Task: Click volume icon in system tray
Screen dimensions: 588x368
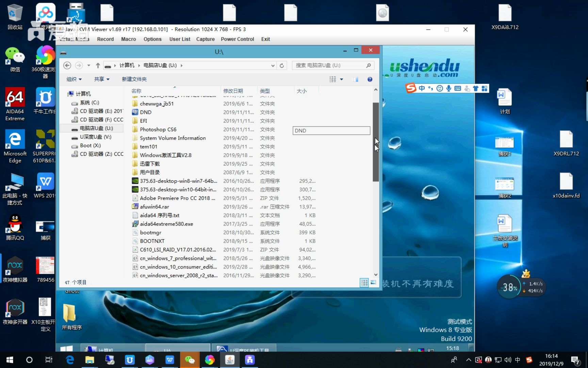Action: 508,360
